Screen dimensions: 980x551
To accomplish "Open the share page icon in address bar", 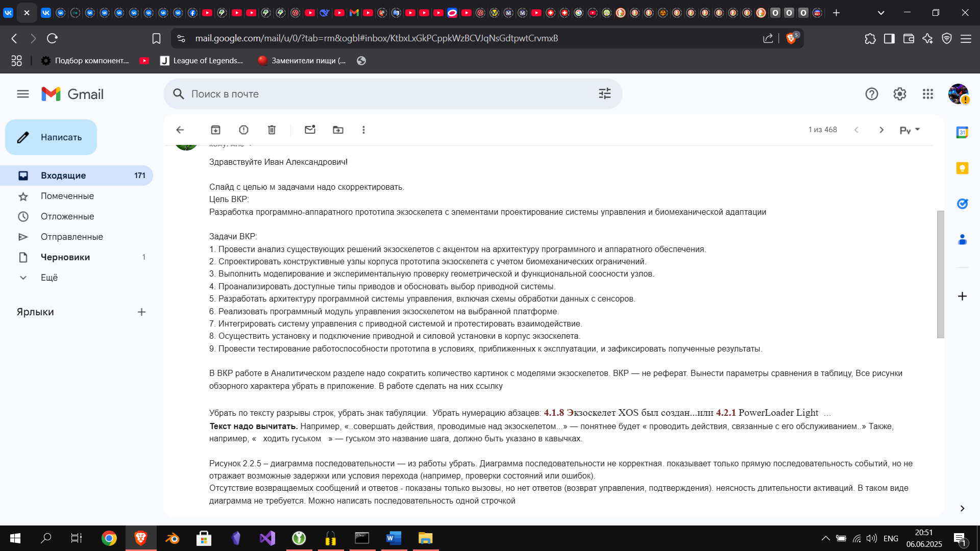I will [768, 38].
